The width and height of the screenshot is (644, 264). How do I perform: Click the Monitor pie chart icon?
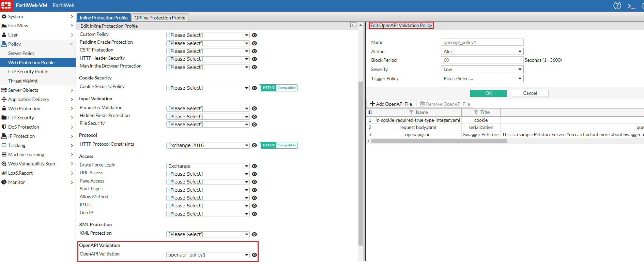(4, 182)
